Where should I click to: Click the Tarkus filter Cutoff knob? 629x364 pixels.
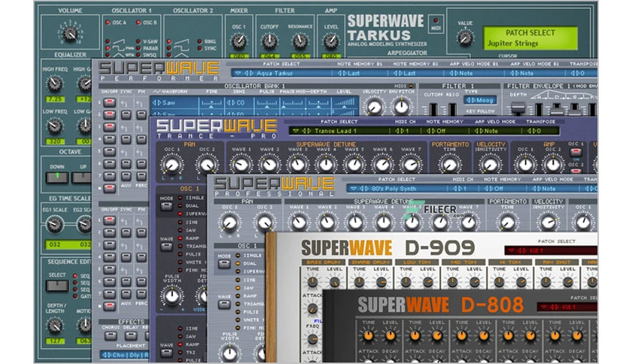coord(269,41)
